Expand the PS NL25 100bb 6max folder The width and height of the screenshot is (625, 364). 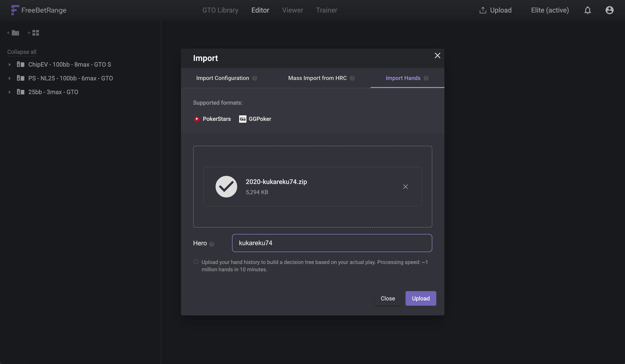pyautogui.click(x=10, y=78)
